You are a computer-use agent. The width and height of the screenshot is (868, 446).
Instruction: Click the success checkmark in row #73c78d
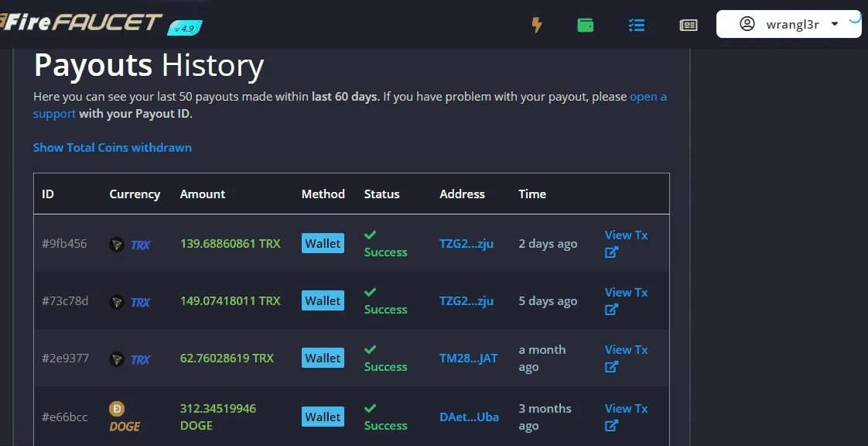click(371, 292)
